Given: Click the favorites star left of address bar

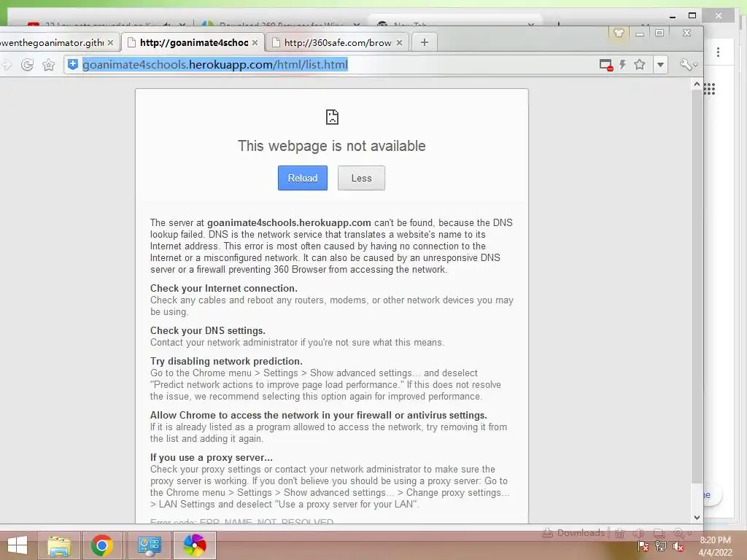Looking at the screenshot, I should click(x=48, y=65).
